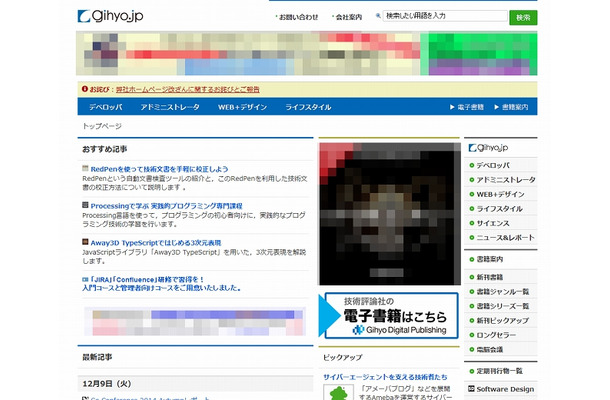Click icon beside Processing article title
The image size is (610, 400).
point(85,205)
